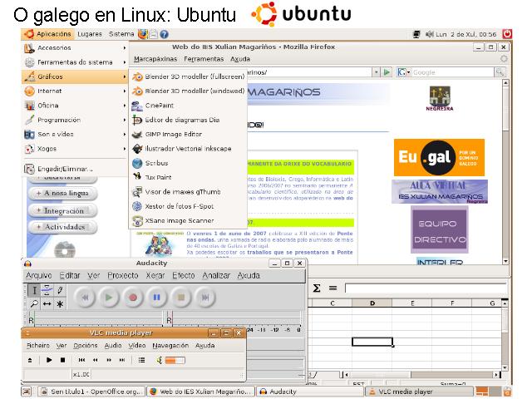Click the Equipo Directivo banner
The height and width of the screenshot is (399, 532).
click(439, 229)
